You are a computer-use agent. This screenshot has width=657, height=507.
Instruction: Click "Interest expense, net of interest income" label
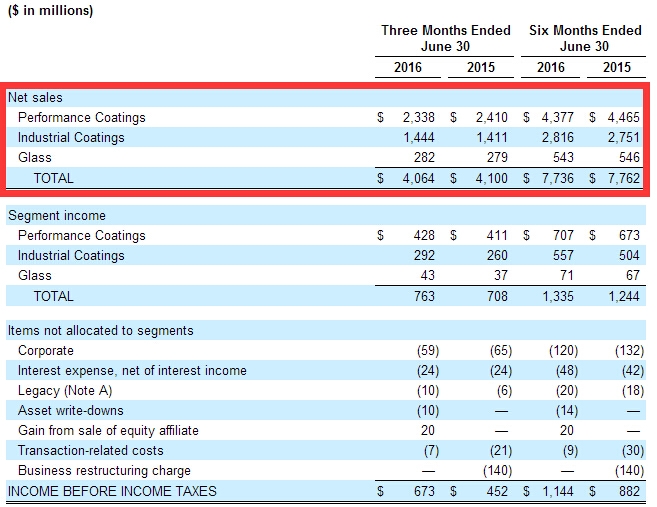coord(132,371)
